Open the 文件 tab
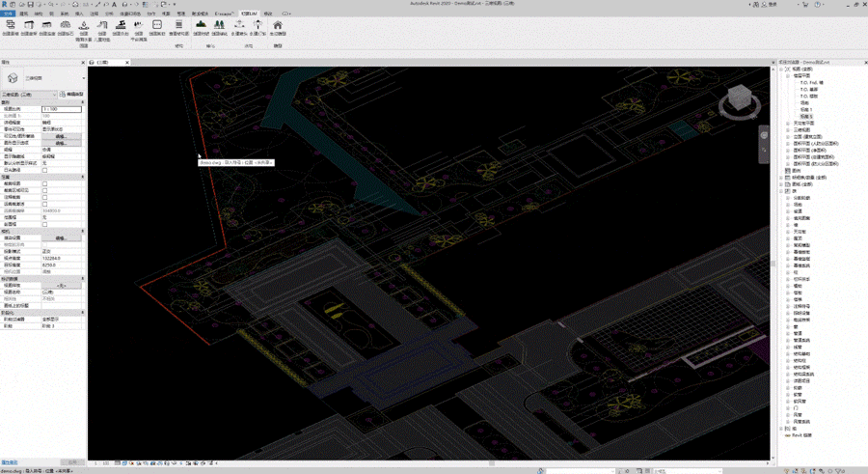The height and width of the screenshot is (474, 868). [x=8, y=14]
